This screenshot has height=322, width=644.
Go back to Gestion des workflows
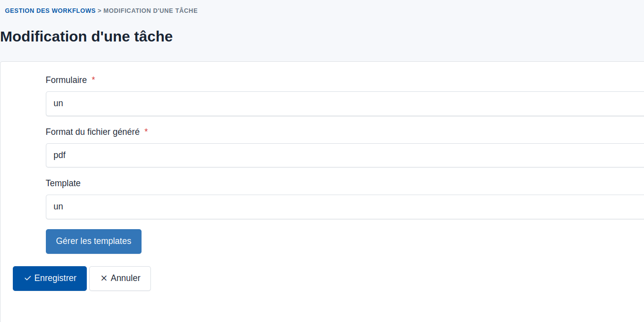point(50,11)
